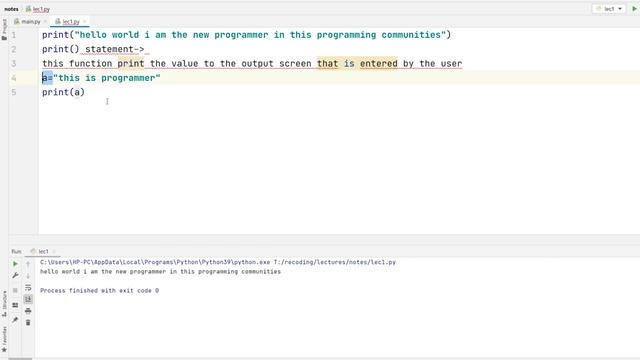Clear console output with trash icon
The width and height of the screenshot is (640, 360).
[28, 323]
